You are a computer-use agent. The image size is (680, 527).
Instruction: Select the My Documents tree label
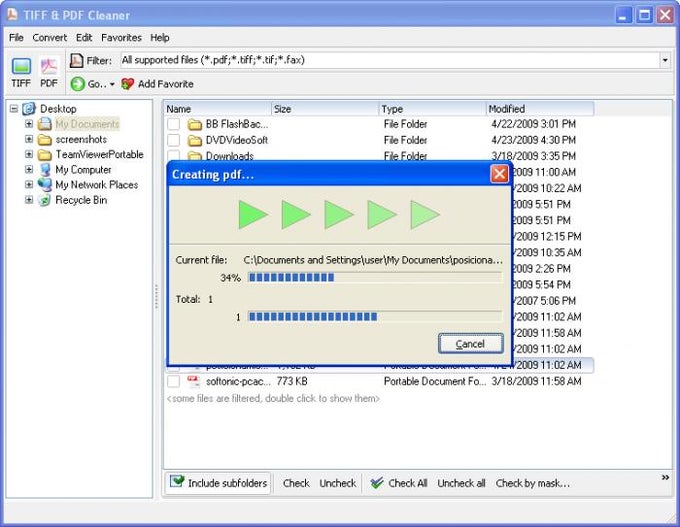tap(87, 124)
